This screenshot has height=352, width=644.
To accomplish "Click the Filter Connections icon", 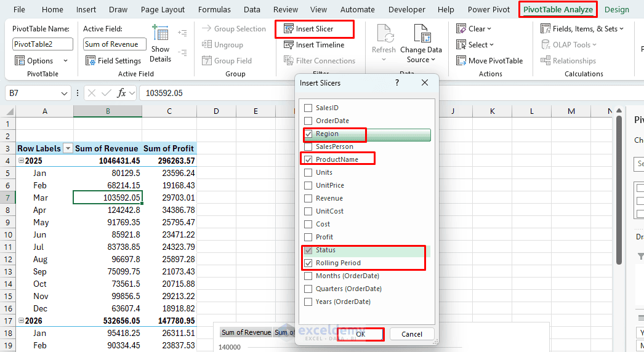I will (289, 61).
